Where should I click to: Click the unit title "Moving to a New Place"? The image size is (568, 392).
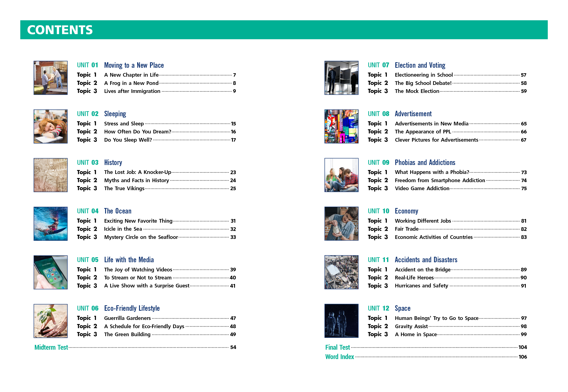click(x=134, y=65)
